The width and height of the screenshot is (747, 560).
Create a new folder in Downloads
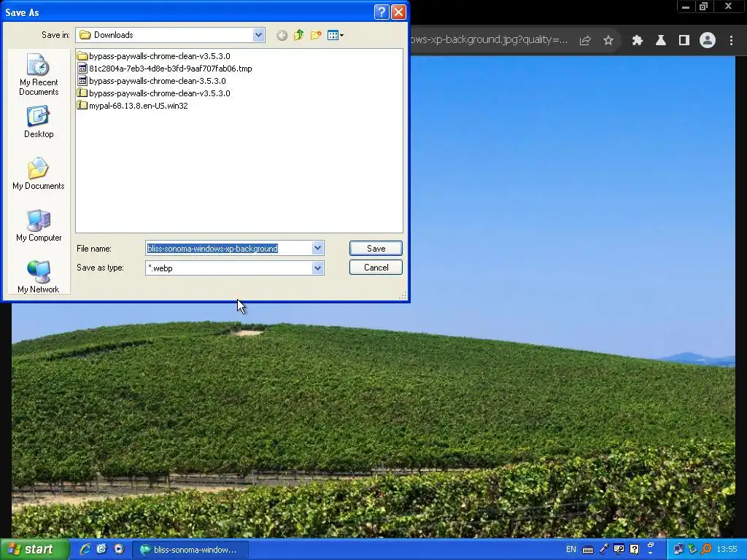tap(315, 35)
